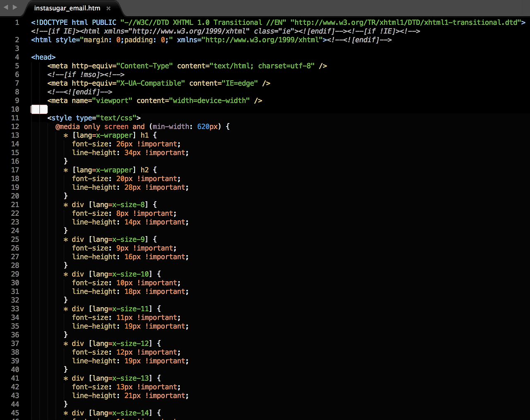The height and width of the screenshot is (420, 530).
Task: Click the [lang=x-wrapper] h2 selector
Action: coord(110,170)
